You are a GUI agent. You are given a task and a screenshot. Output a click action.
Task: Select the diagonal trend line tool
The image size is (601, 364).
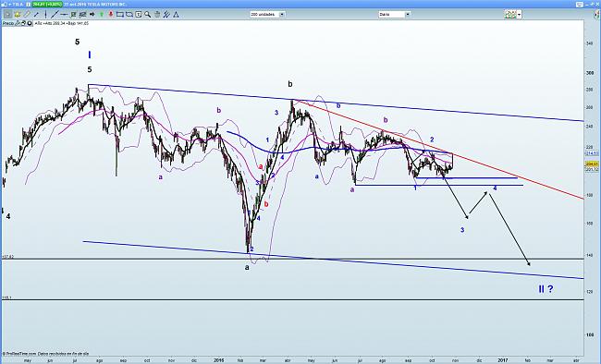pos(55,15)
